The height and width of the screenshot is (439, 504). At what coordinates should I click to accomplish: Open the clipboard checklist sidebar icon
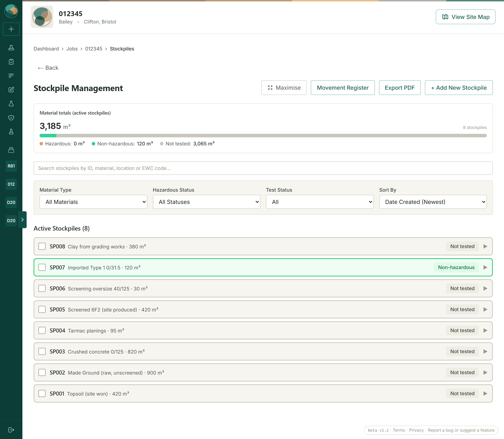(x=11, y=62)
